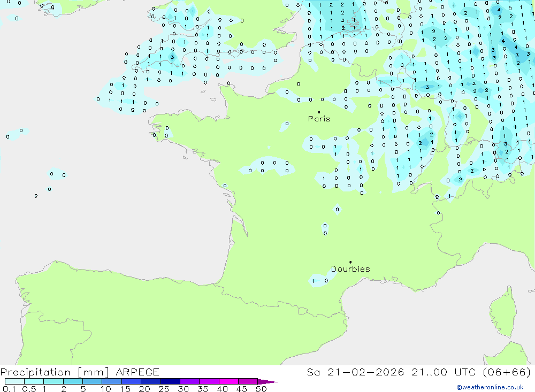Image resolution: width=535 pixels, height=392 pixels.
Task: Open the weatheronline.co.uk copyright link
Action: (x=490, y=387)
